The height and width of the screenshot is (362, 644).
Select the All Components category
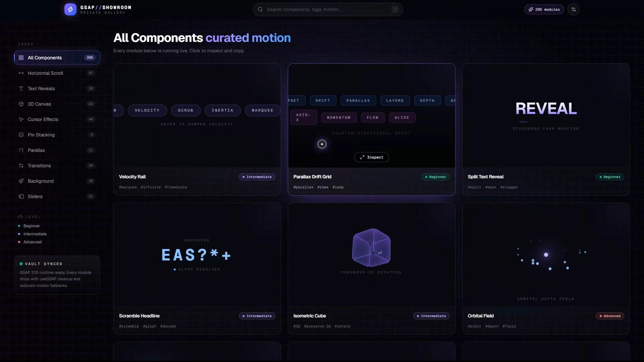click(57, 58)
